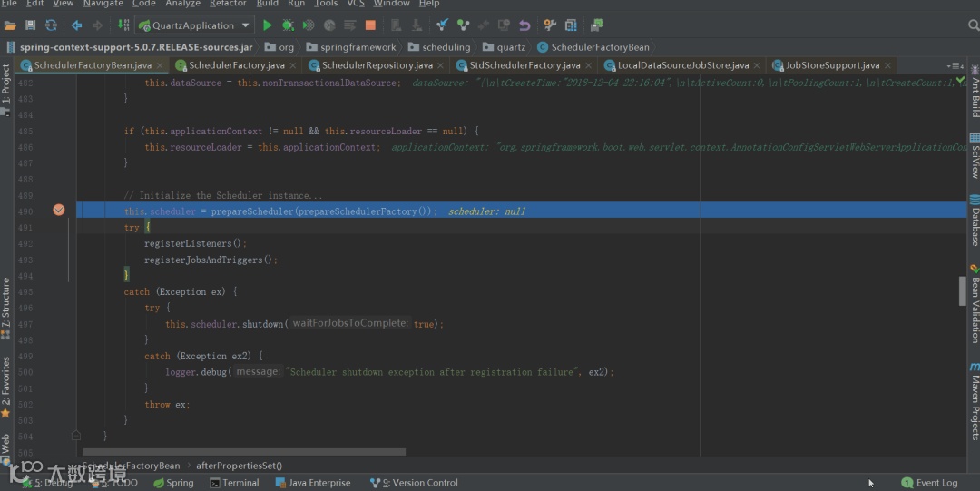Click the red Stop button
Viewport: 980px width, 491px height.
coord(370,25)
